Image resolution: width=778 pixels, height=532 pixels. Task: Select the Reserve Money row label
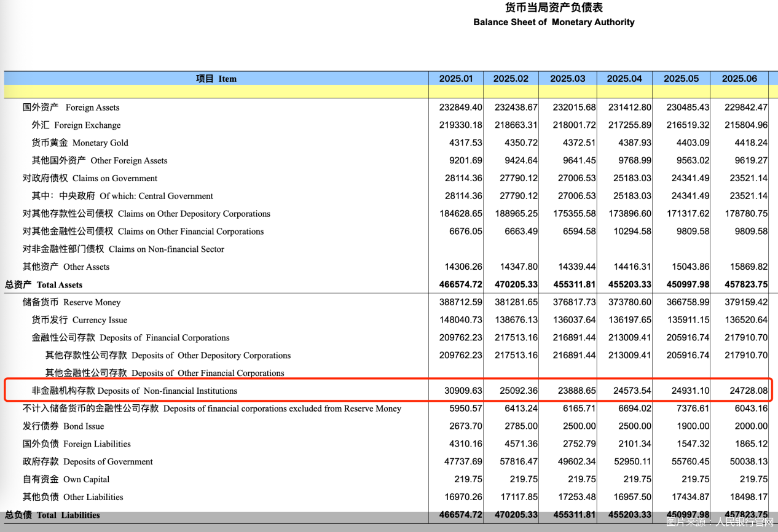tap(71, 303)
